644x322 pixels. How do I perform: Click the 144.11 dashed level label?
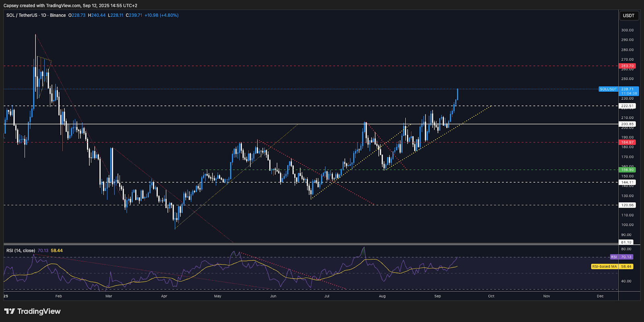click(x=627, y=182)
